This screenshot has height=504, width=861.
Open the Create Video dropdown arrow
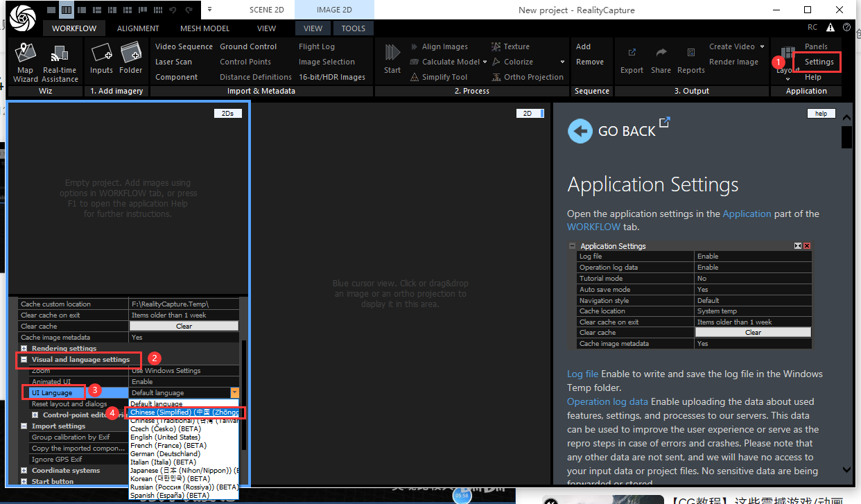point(762,46)
